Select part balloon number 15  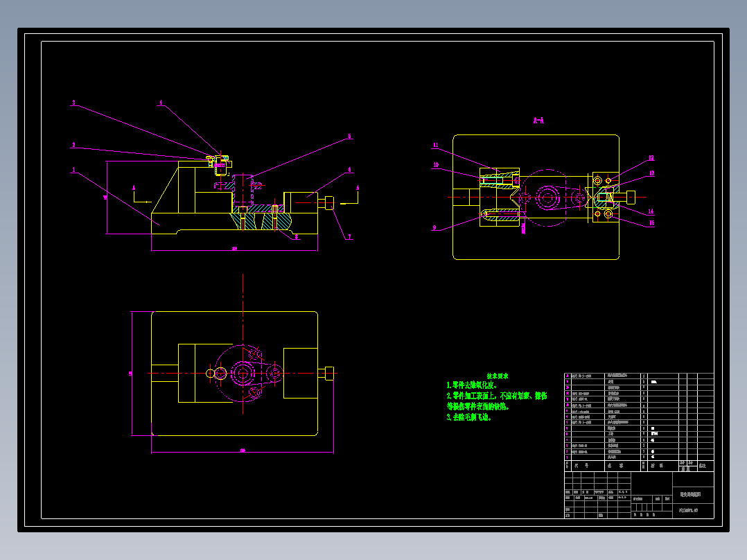pyautogui.click(x=651, y=222)
